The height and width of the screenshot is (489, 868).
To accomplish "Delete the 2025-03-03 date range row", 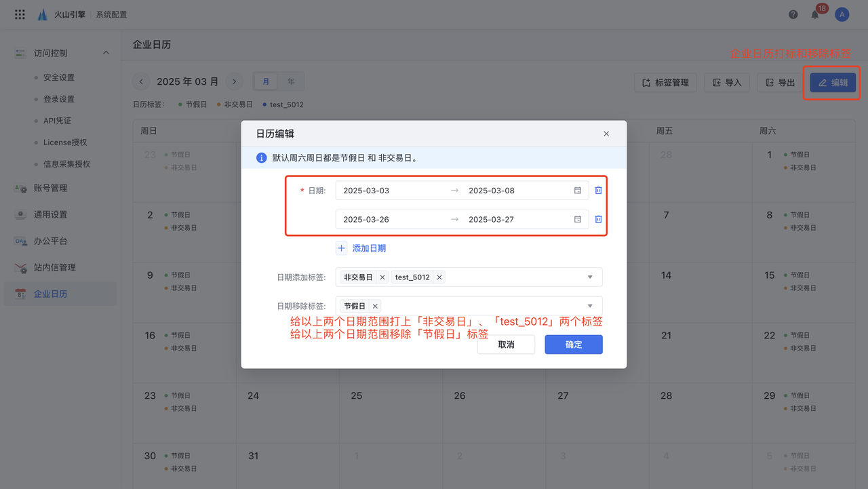I will pyautogui.click(x=598, y=191).
